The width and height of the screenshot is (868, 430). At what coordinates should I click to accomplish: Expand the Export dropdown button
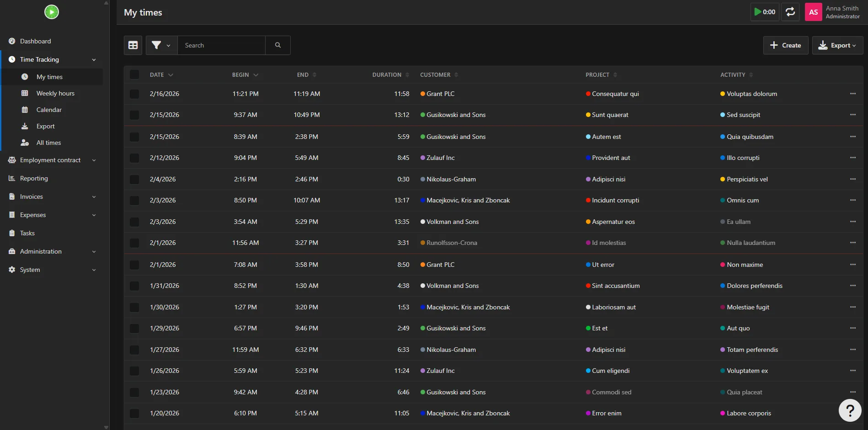837,45
